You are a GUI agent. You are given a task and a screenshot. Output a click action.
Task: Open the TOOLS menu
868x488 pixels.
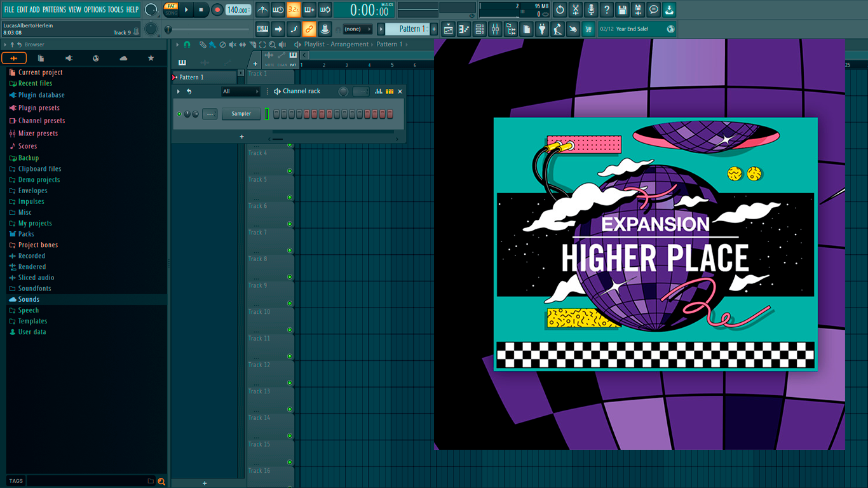116,10
